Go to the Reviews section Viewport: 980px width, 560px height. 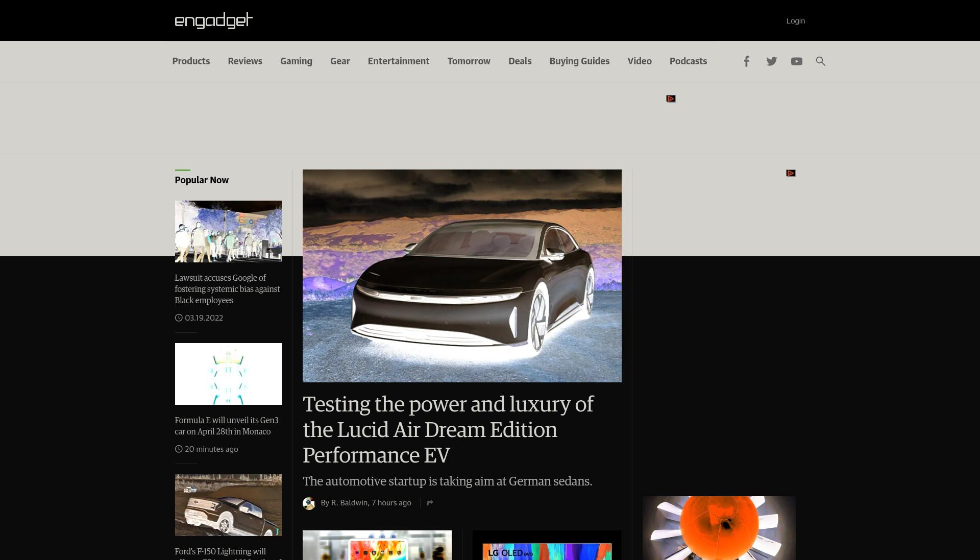click(245, 61)
